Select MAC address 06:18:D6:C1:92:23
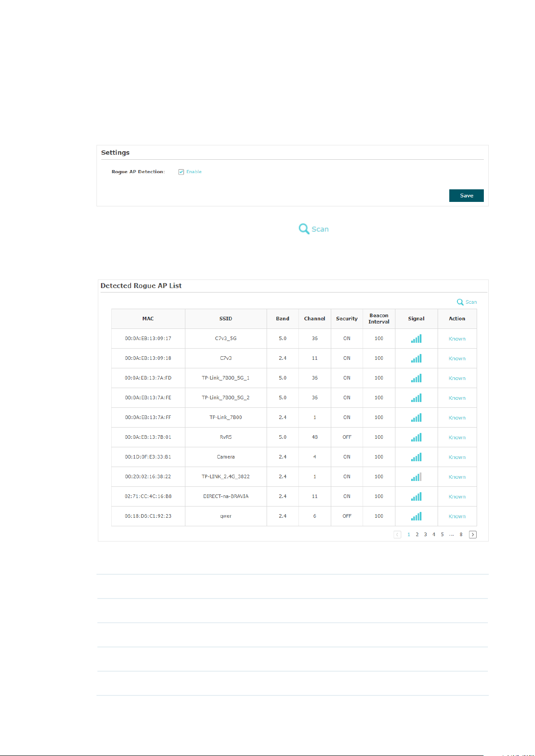 point(148,516)
